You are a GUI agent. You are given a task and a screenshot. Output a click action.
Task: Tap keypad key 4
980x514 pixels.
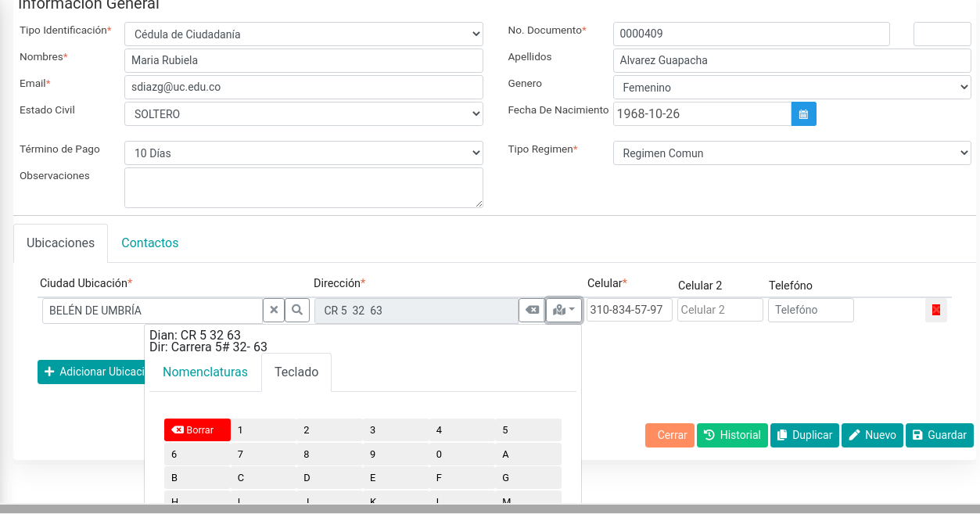(x=462, y=430)
